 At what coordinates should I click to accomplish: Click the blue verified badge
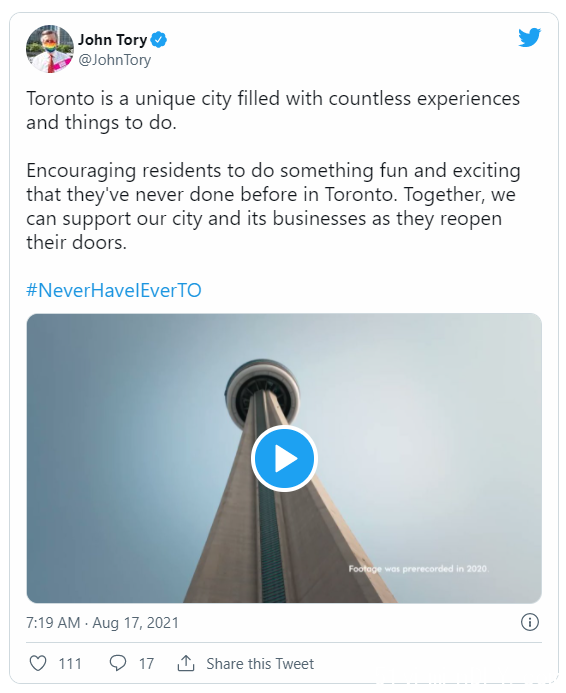tap(159, 40)
